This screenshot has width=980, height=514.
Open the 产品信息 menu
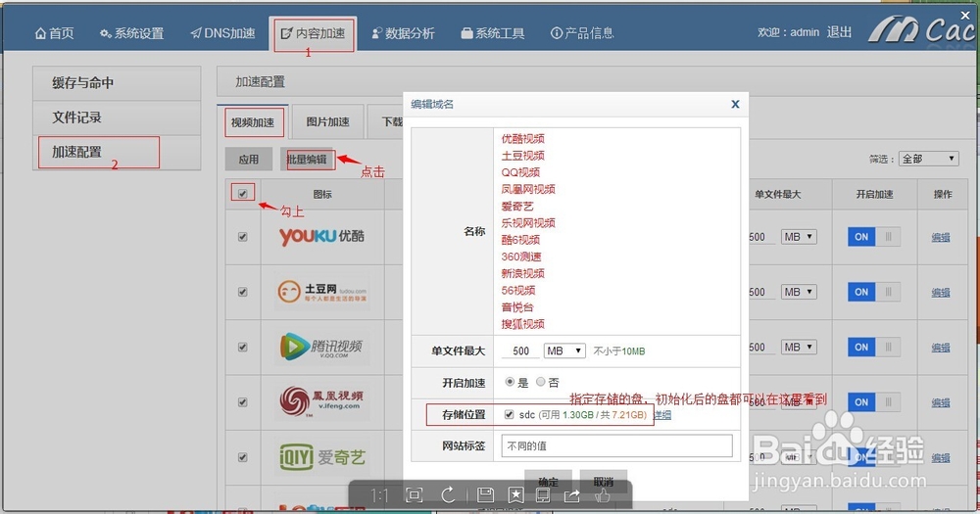582,33
